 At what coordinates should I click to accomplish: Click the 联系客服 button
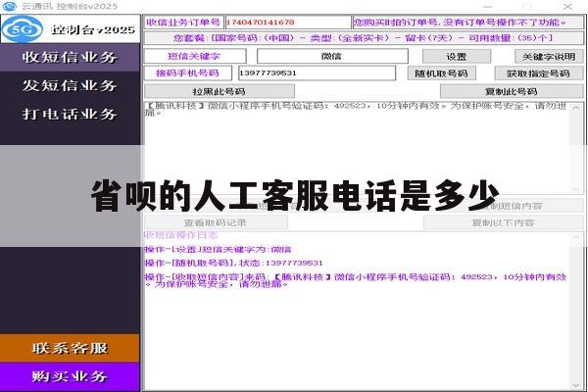click(70, 348)
